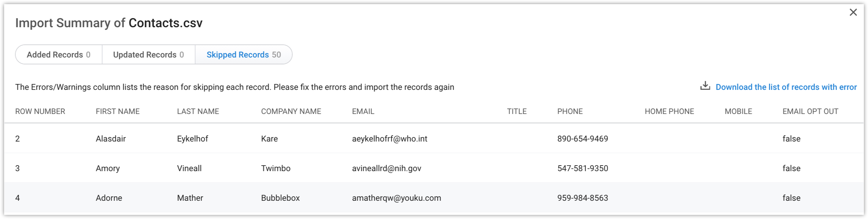Click the Phone column header
The image size is (868, 219).
tap(570, 112)
